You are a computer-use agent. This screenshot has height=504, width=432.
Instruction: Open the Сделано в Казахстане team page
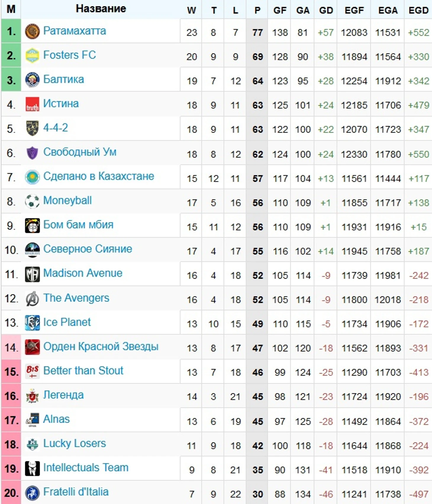(99, 176)
